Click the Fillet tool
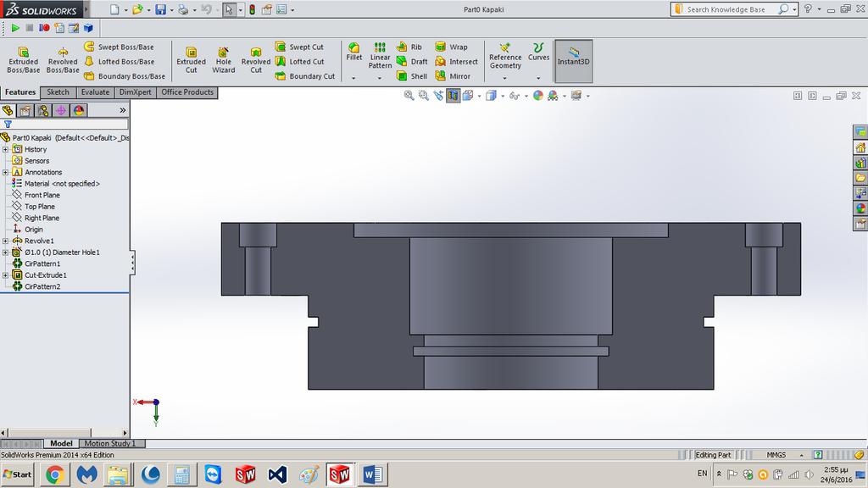Screen dimensions: 868x488 click(x=353, y=52)
